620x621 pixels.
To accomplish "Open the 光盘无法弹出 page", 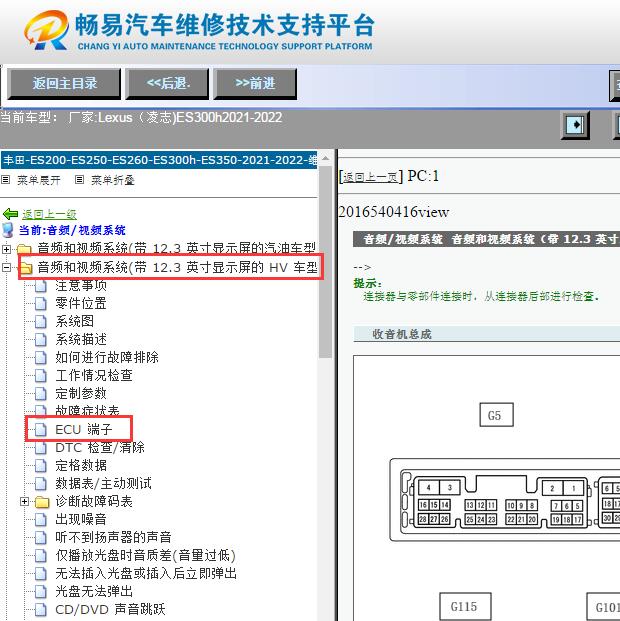I will click(x=94, y=591).
